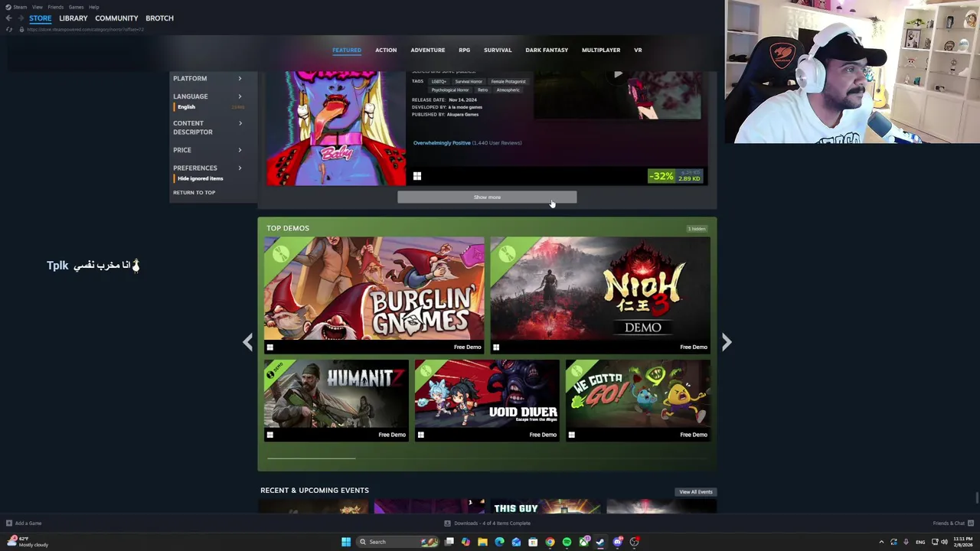Viewport: 980px width, 551px height.
Task: Open Google Chrome from the taskbar
Action: coord(550,542)
